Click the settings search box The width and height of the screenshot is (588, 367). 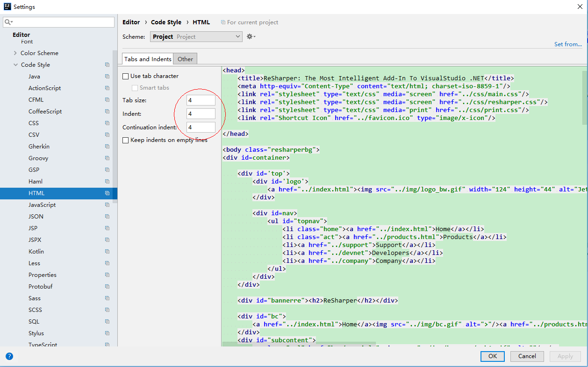pos(59,22)
